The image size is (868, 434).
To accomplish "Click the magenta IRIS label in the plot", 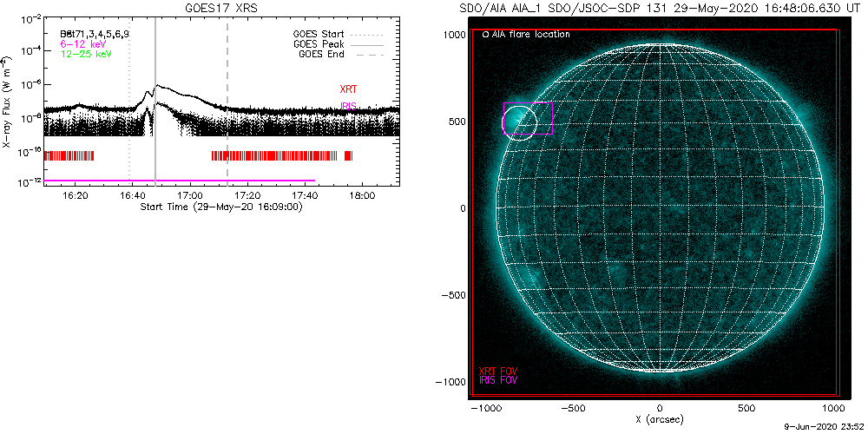I will pyautogui.click(x=348, y=106).
